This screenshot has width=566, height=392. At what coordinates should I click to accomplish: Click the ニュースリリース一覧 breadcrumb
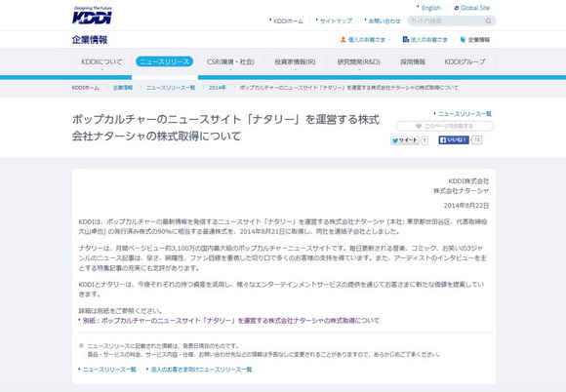171,88
